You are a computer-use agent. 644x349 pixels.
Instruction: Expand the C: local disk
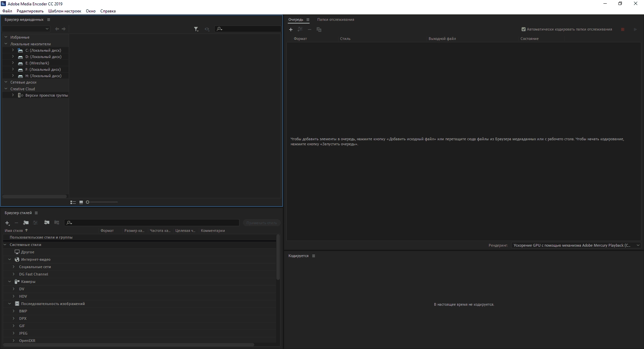pyautogui.click(x=13, y=50)
